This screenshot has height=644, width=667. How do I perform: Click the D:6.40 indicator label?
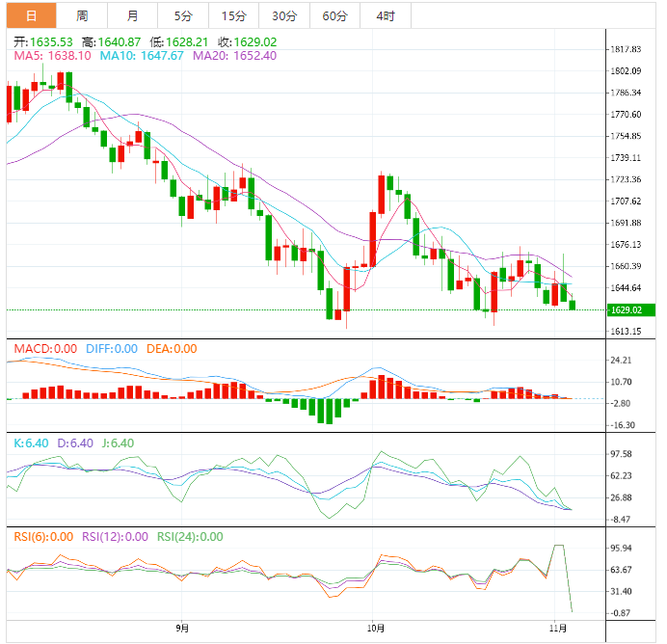[75, 443]
